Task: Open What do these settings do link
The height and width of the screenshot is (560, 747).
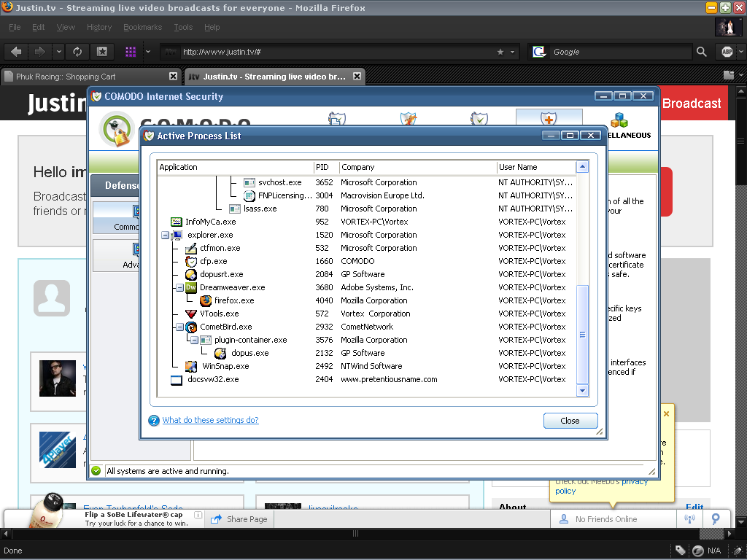Action: pyautogui.click(x=210, y=420)
